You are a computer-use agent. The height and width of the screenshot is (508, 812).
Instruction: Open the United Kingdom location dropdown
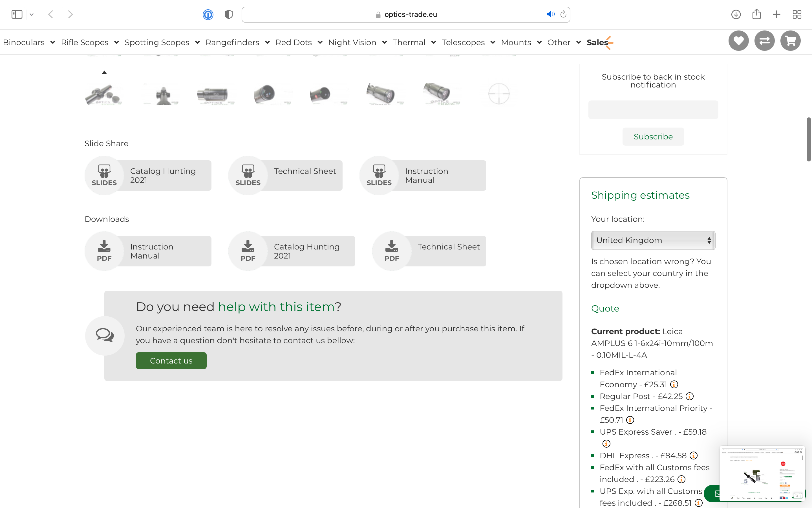653,240
